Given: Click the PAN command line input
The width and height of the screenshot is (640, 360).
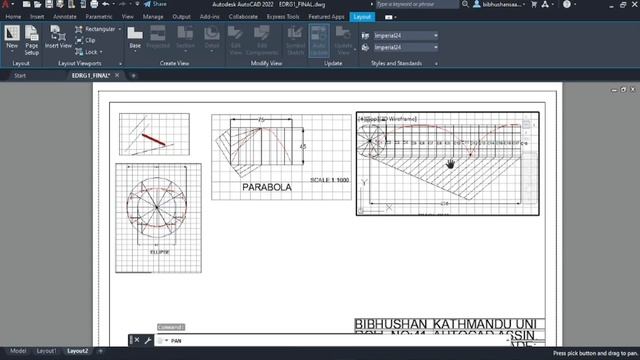Looking at the screenshot, I should (x=333, y=340).
